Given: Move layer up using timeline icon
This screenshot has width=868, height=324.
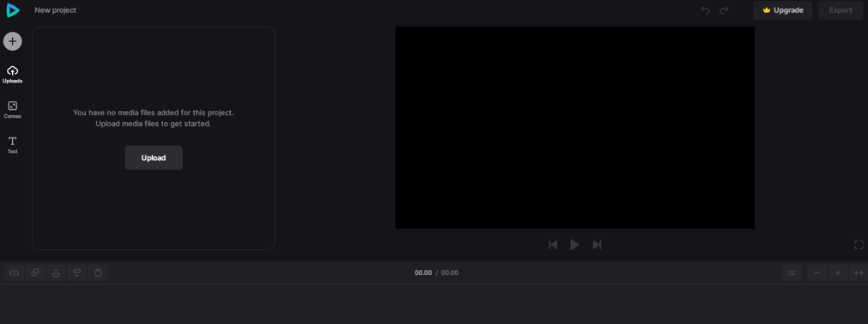Looking at the screenshot, I should coord(56,272).
